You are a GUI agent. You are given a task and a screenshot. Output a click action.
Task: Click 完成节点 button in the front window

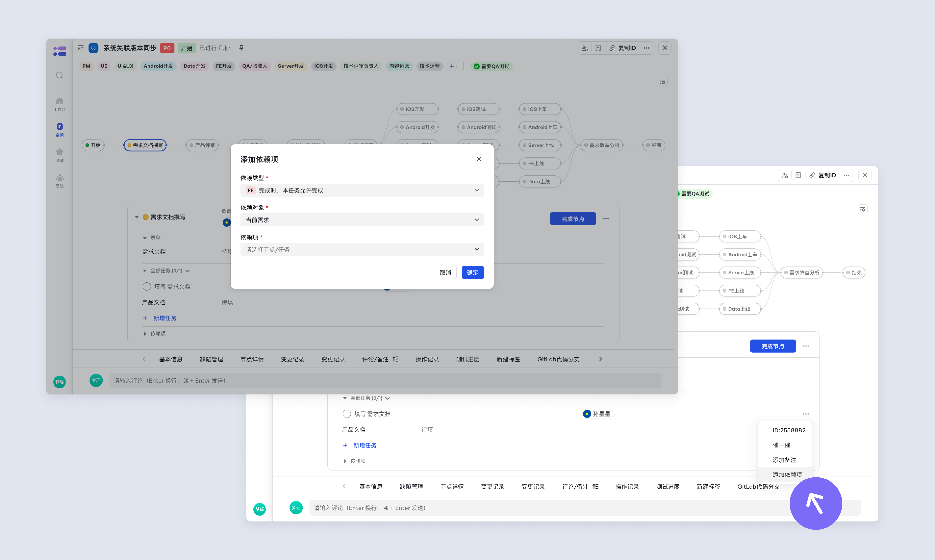pos(573,219)
